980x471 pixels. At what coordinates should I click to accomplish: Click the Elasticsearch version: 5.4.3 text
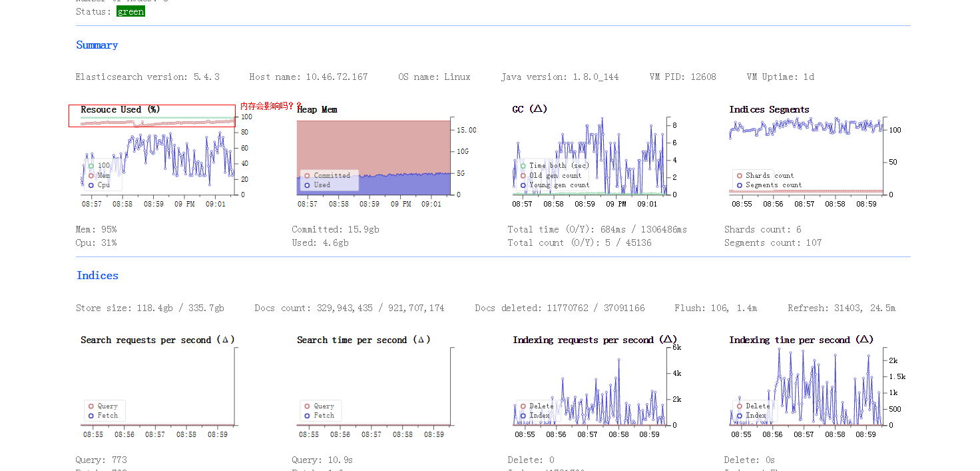[148, 77]
